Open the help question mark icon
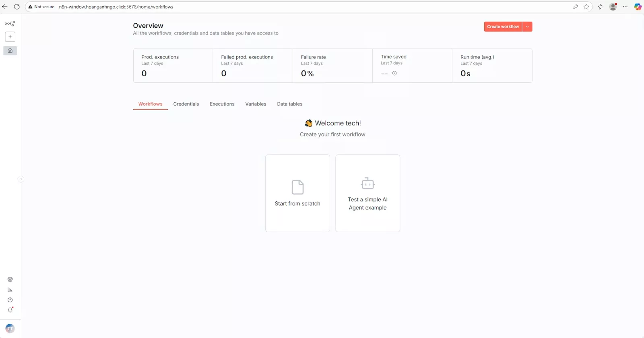The height and width of the screenshot is (338, 644). tap(10, 300)
